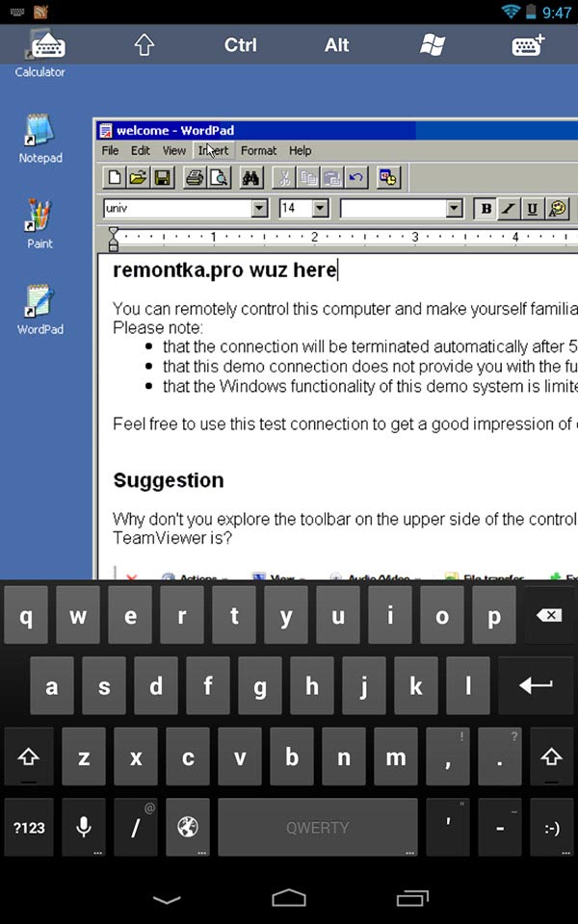Viewport: 578px width, 924px height.
Task: Click the font name input field
Action: pos(177,208)
